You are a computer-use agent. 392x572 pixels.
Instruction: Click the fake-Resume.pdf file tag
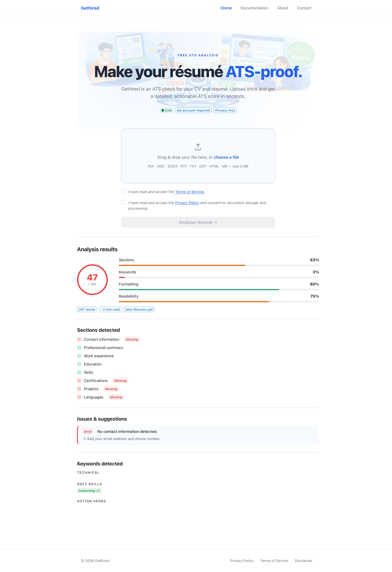tap(139, 310)
